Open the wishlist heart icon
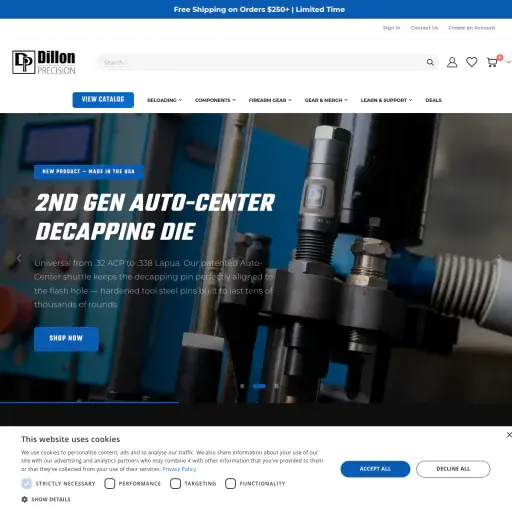Screen dimensions: 512x512 tap(472, 62)
